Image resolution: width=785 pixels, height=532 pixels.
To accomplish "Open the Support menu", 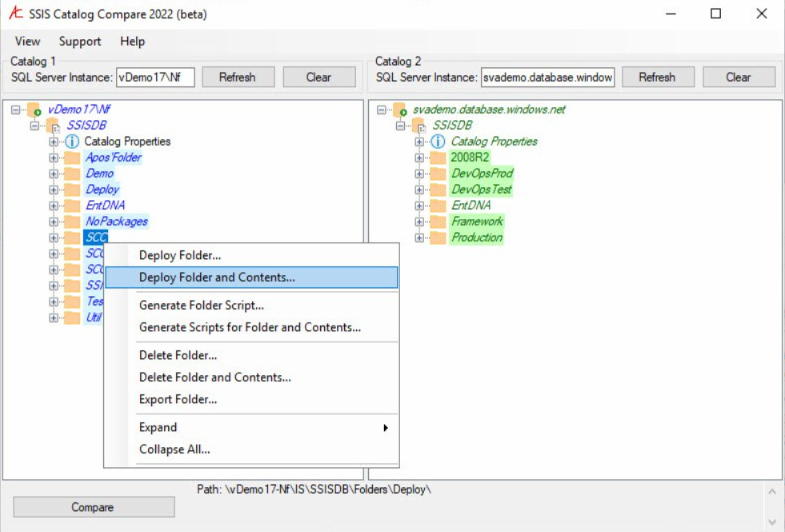I will click(80, 41).
